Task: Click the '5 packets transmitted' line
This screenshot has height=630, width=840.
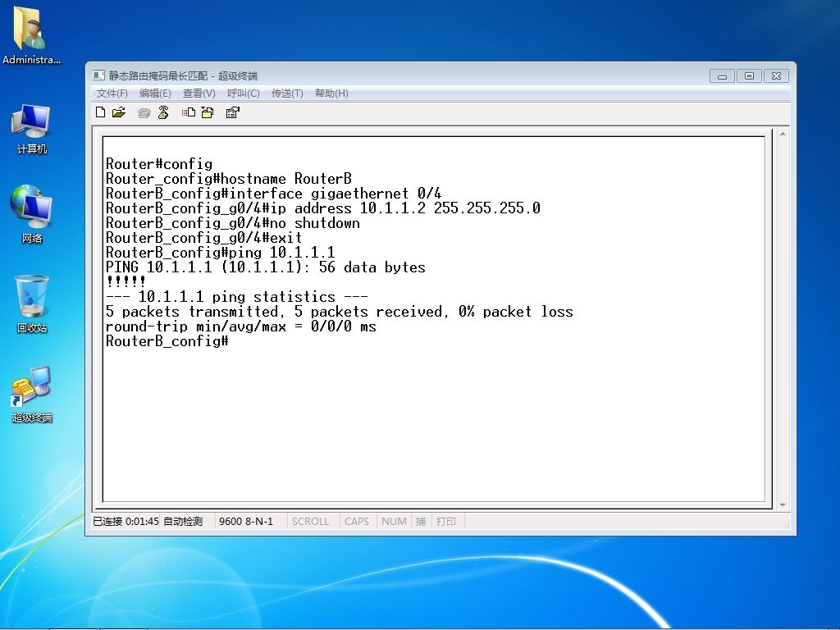Action: pyautogui.click(x=340, y=312)
